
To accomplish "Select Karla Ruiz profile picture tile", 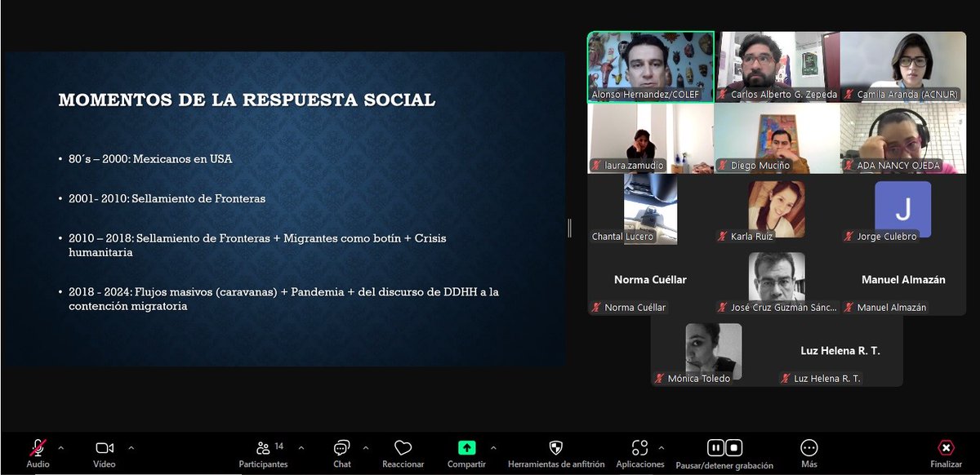I will tap(777, 209).
